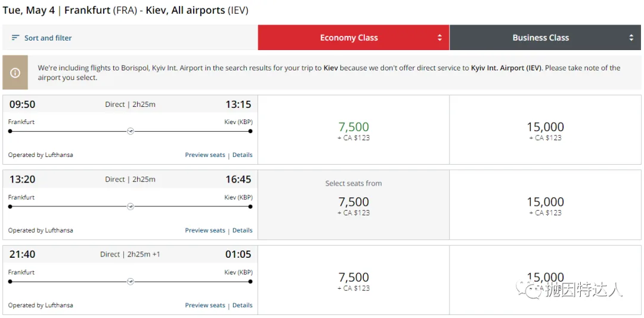This screenshot has height=318, width=644.
Task: Sort by Economy Class using arrow icon
Action: (440, 38)
